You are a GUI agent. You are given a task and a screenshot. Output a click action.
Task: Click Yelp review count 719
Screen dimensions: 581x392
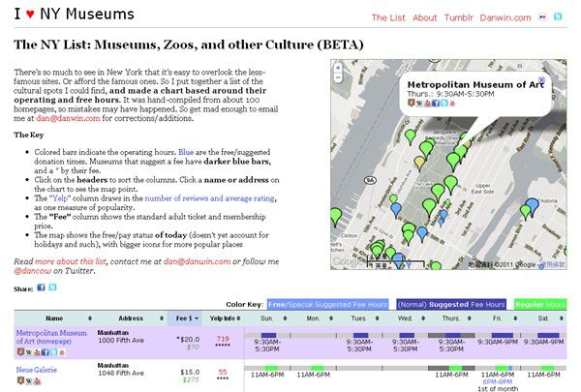(x=223, y=338)
